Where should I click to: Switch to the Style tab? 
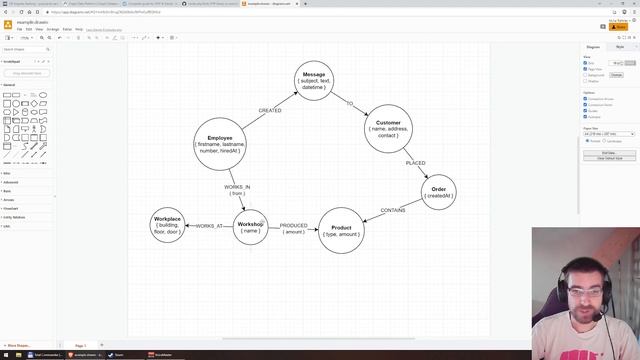(x=620, y=47)
